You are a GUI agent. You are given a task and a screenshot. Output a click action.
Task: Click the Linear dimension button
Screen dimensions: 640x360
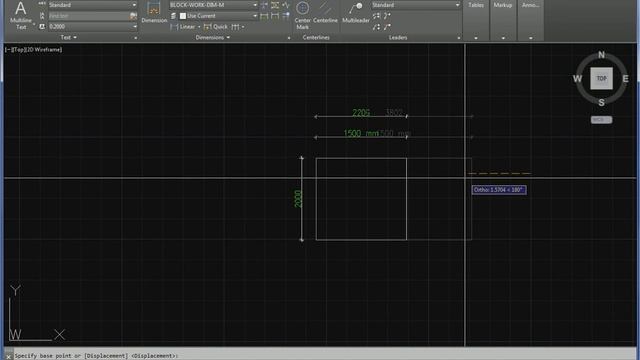coord(182,27)
